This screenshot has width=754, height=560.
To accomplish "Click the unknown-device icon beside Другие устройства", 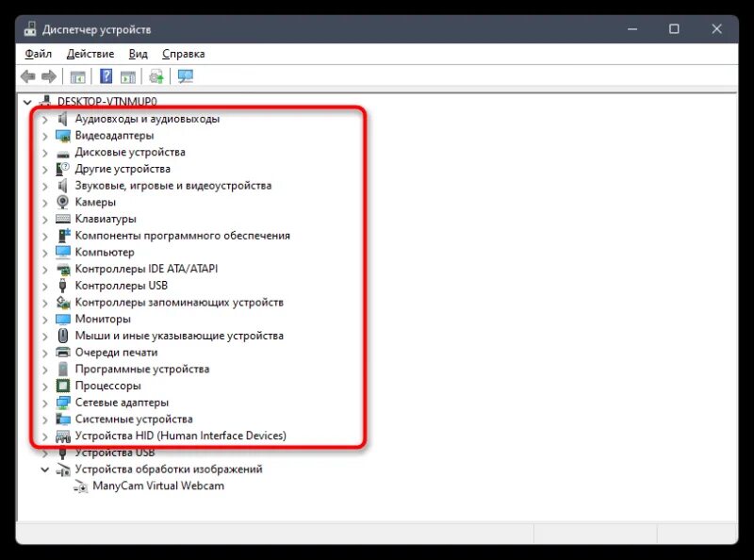I will click(62, 169).
